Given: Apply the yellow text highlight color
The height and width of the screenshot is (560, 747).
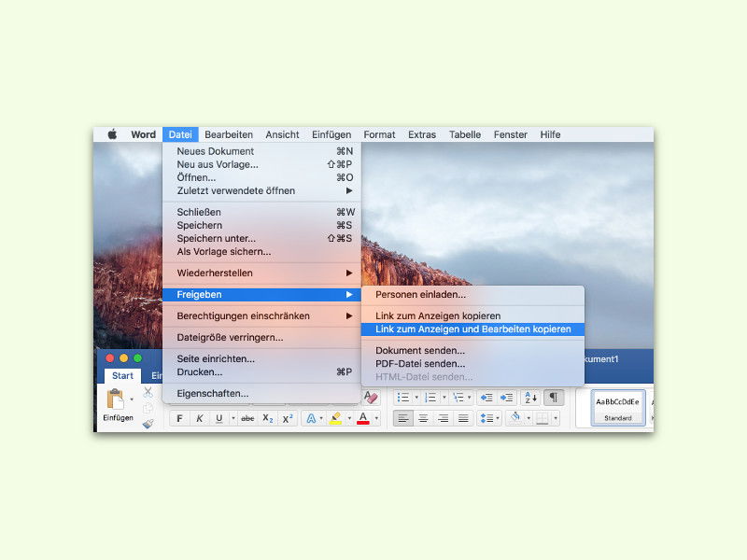Looking at the screenshot, I should 335,418.
